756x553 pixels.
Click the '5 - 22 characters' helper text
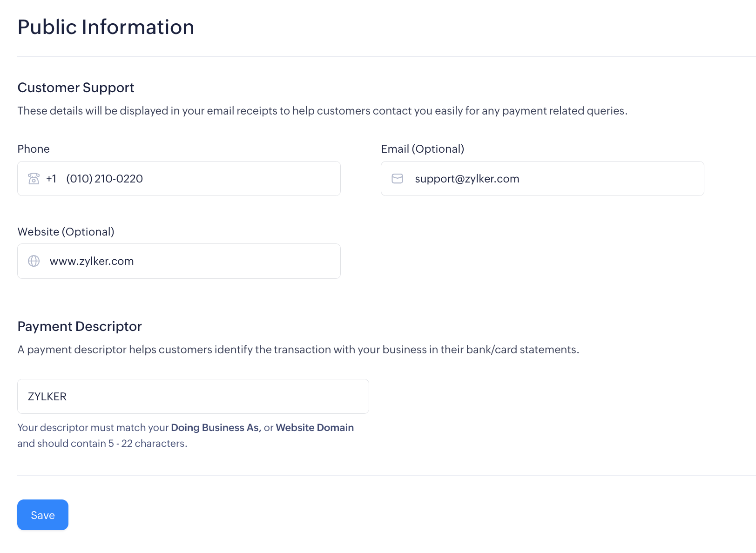[148, 444]
